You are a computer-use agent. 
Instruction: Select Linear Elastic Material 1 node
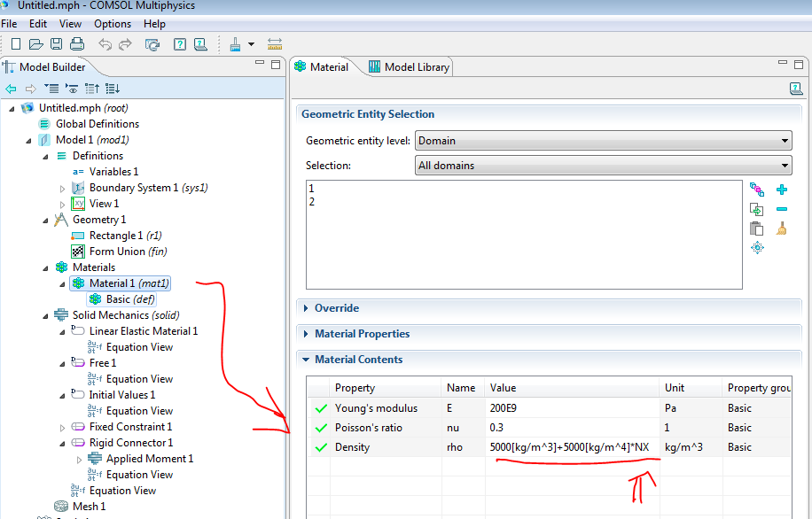(x=143, y=331)
